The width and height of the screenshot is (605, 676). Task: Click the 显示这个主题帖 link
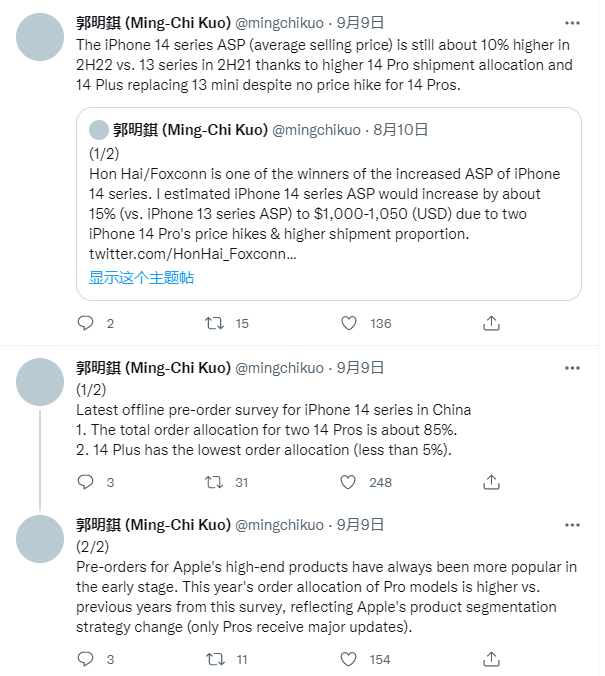click(142, 277)
